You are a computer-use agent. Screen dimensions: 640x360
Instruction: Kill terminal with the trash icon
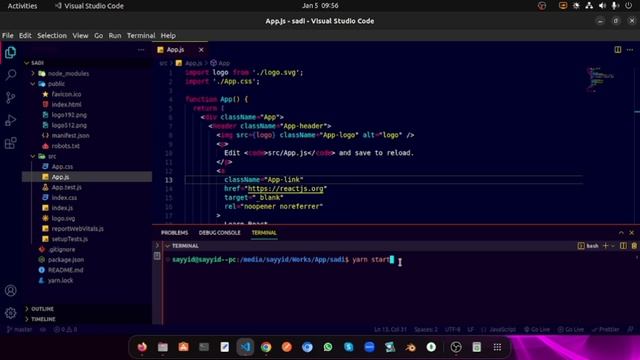[634, 246]
